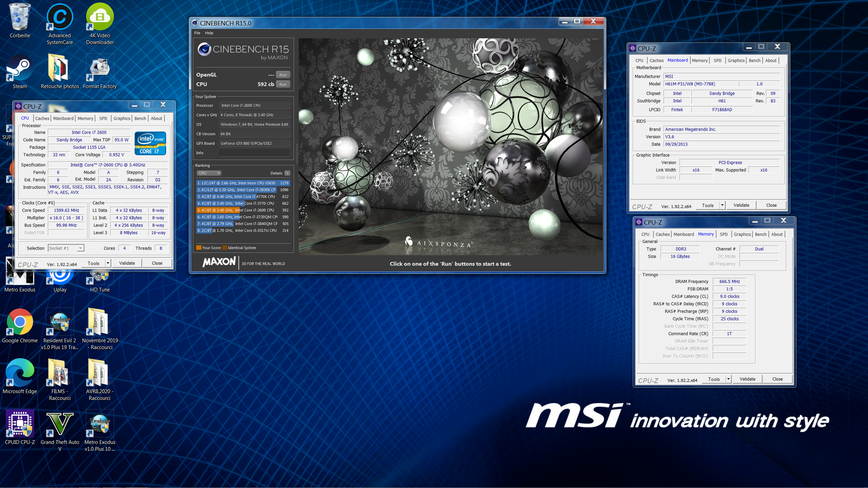Open Tools dropdown arrow in Mainboard CPU-Z
The image size is (868, 488).
click(x=722, y=205)
